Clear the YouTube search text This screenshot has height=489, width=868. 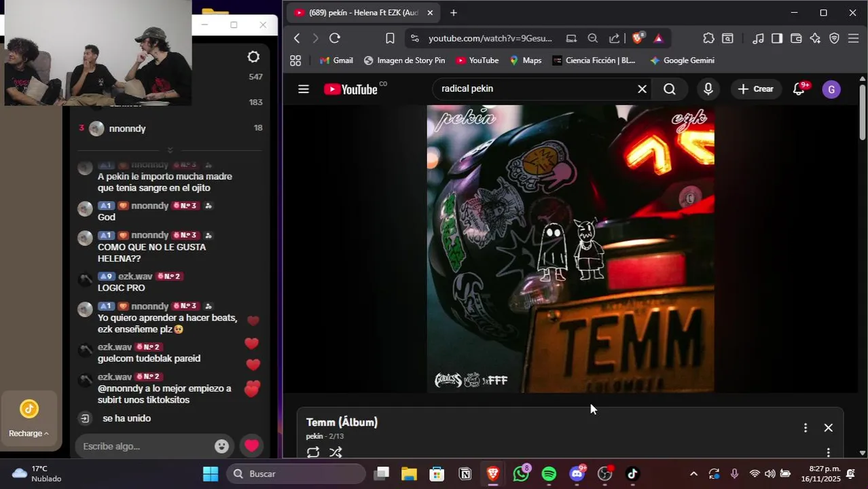tap(642, 89)
